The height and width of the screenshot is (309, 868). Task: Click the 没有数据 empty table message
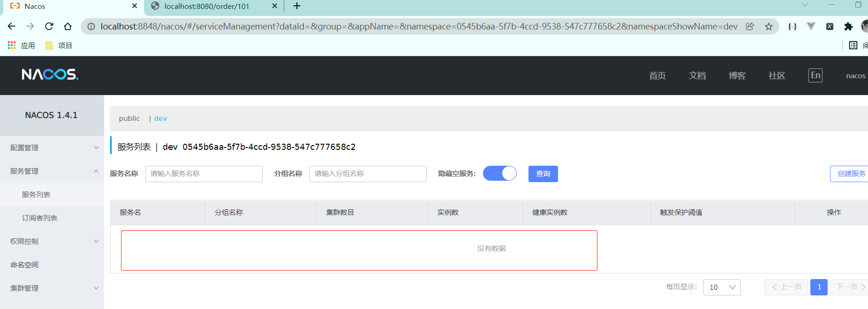pyautogui.click(x=491, y=249)
